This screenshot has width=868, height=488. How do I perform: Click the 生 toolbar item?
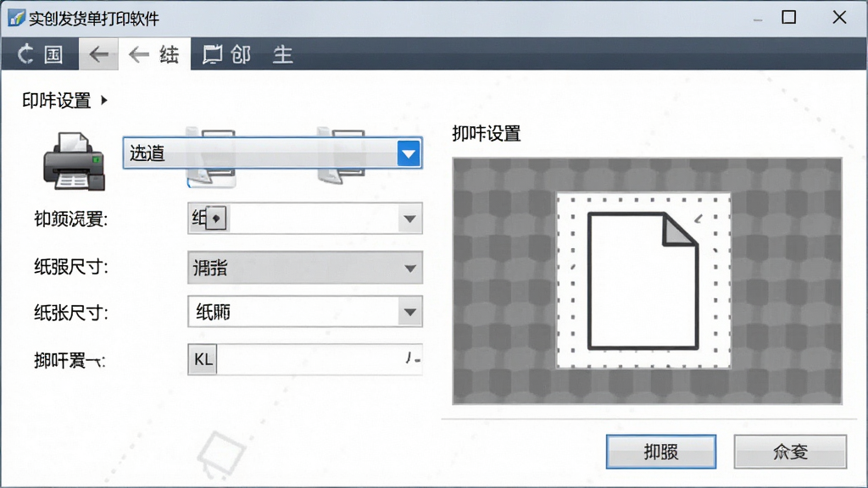(x=283, y=55)
